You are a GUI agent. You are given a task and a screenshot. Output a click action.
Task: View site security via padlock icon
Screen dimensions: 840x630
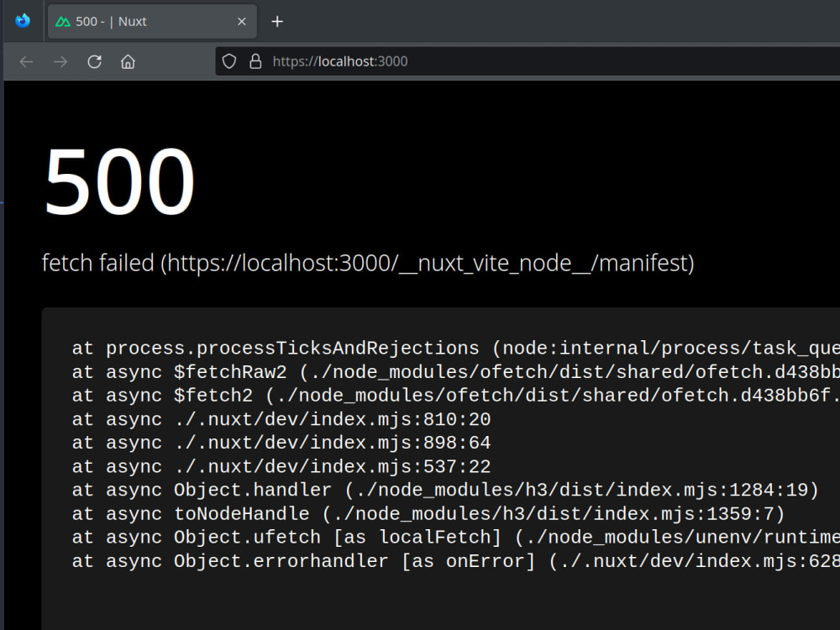255,61
